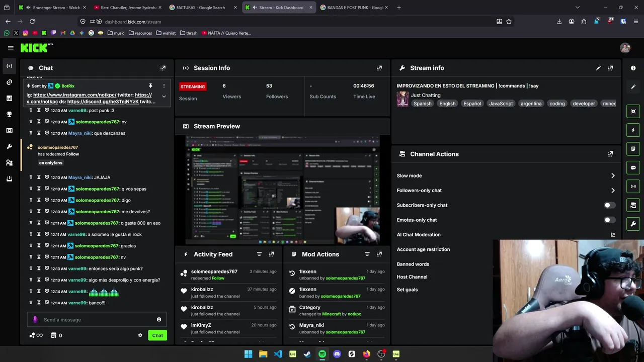This screenshot has height=362, width=644.
Task: Open community people icon in left sidebar
Action: (x=9, y=162)
